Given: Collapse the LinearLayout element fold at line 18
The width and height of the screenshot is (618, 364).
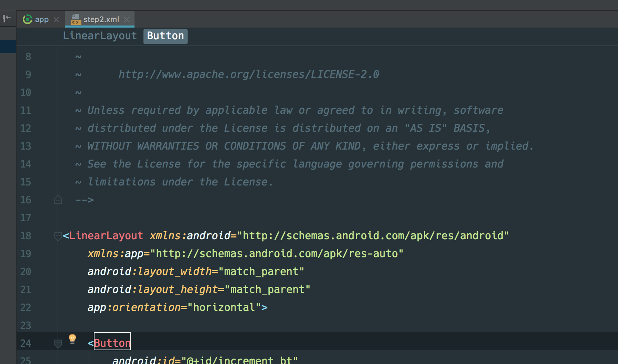Looking at the screenshot, I should click(x=58, y=236).
